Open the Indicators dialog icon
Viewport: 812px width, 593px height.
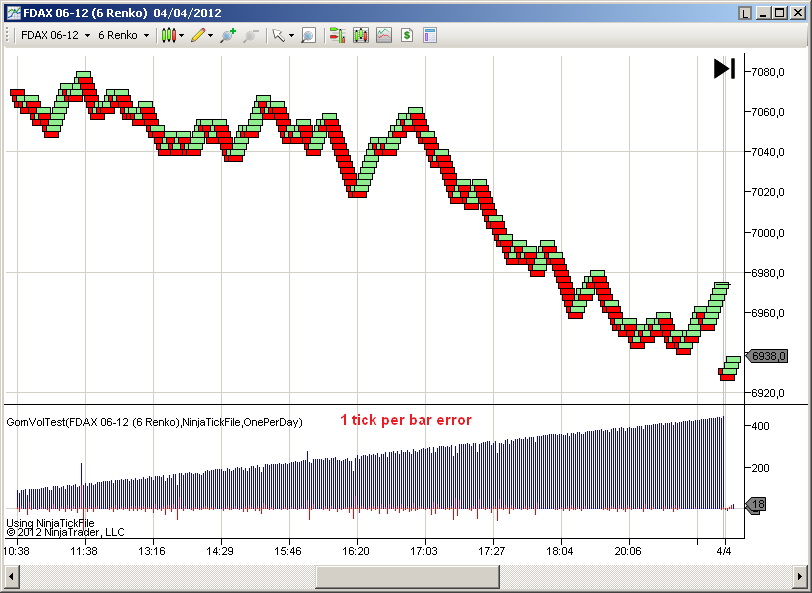tap(384, 35)
